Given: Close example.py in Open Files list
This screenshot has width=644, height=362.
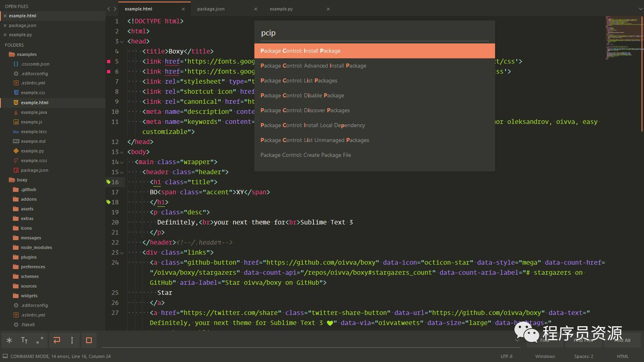Looking at the screenshot, I should [5, 35].
